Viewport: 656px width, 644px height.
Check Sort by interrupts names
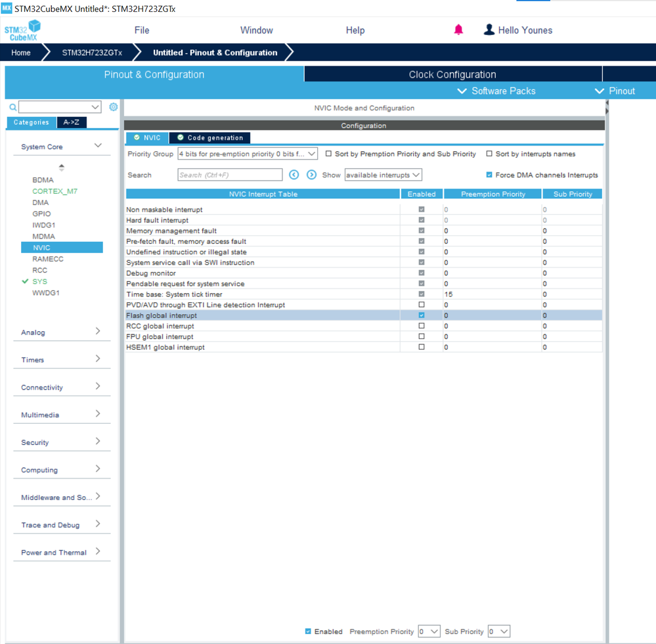click(489, 154)
